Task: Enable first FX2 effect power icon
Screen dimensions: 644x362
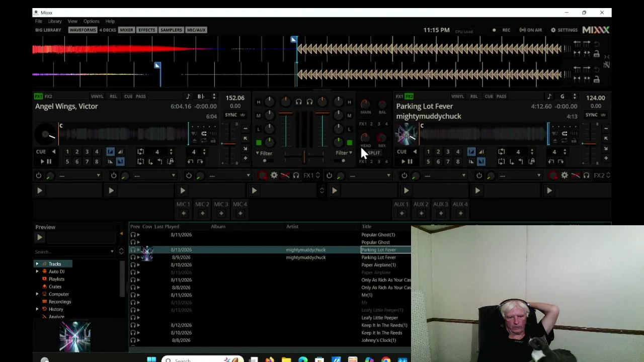Action: pyautogui.click(x=329, y=175)
